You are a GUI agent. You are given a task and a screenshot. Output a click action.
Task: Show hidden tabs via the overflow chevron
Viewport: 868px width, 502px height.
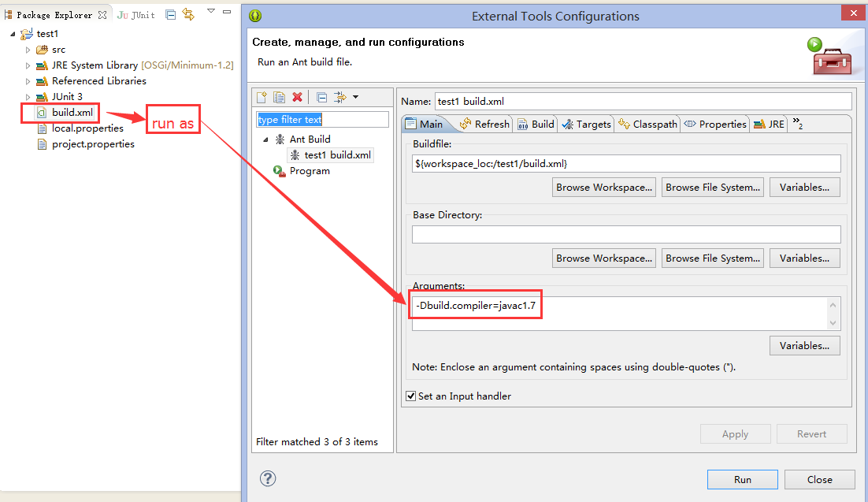click(x=797, y=124)
